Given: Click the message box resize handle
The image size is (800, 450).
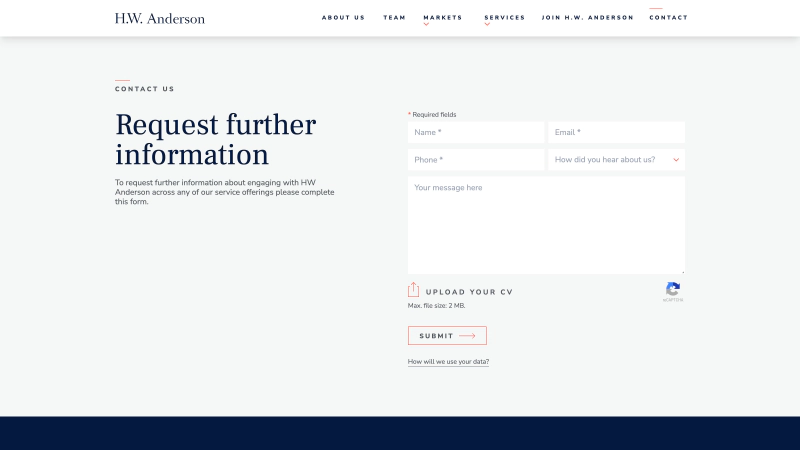Looking at the screenshot, I should 683,272.
